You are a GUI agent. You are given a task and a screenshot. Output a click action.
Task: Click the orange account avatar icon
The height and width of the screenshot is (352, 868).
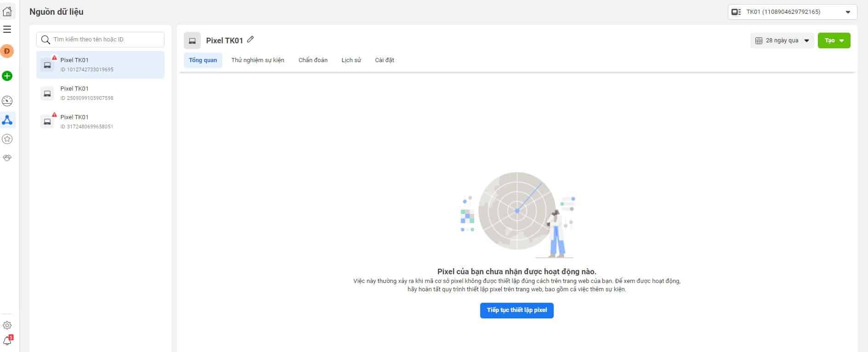[7, 51]
